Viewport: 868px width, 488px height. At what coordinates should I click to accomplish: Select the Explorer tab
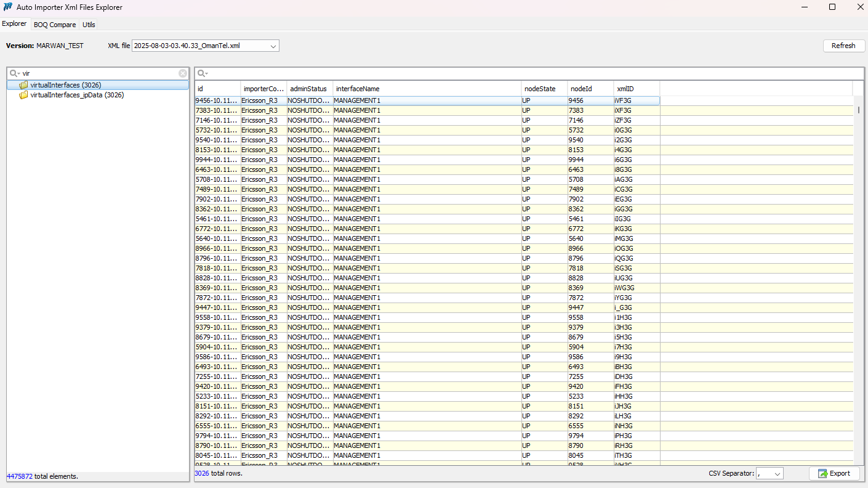(x=14, y=24)
